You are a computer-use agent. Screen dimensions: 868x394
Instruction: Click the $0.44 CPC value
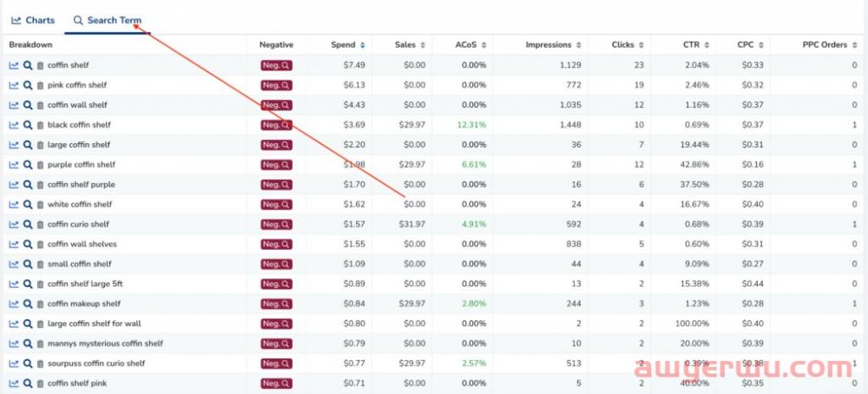[x=753, y=284]
